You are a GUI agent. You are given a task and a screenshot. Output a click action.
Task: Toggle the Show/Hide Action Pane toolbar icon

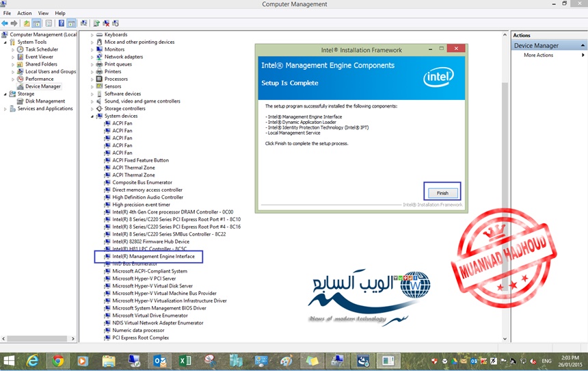71,23
